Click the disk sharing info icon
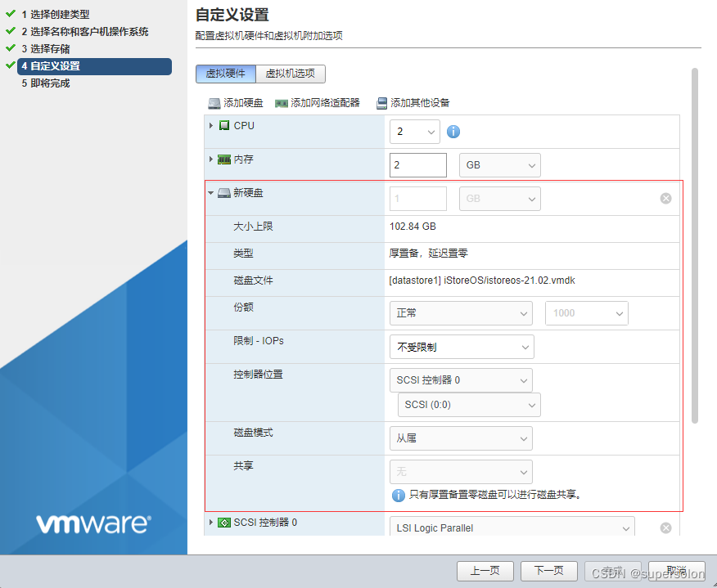The image size is (717, 588). coord(399,496)
